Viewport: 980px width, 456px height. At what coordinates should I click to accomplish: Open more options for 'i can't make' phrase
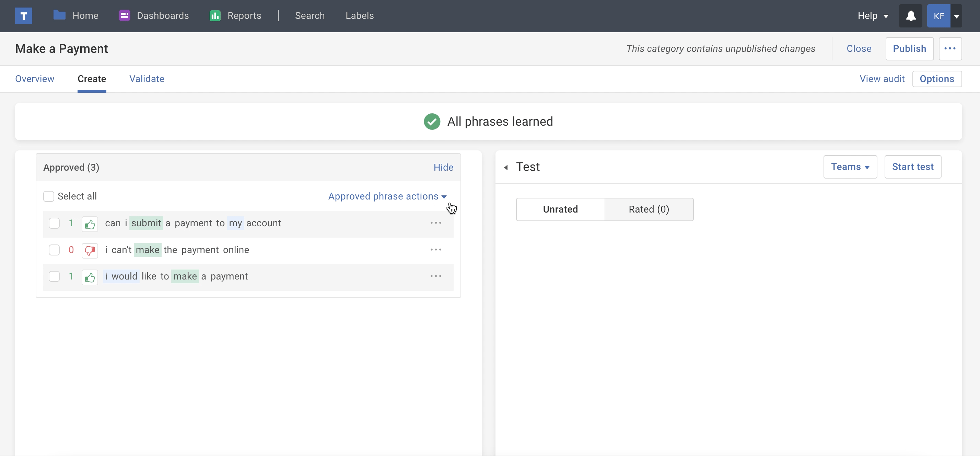point(435,250)
